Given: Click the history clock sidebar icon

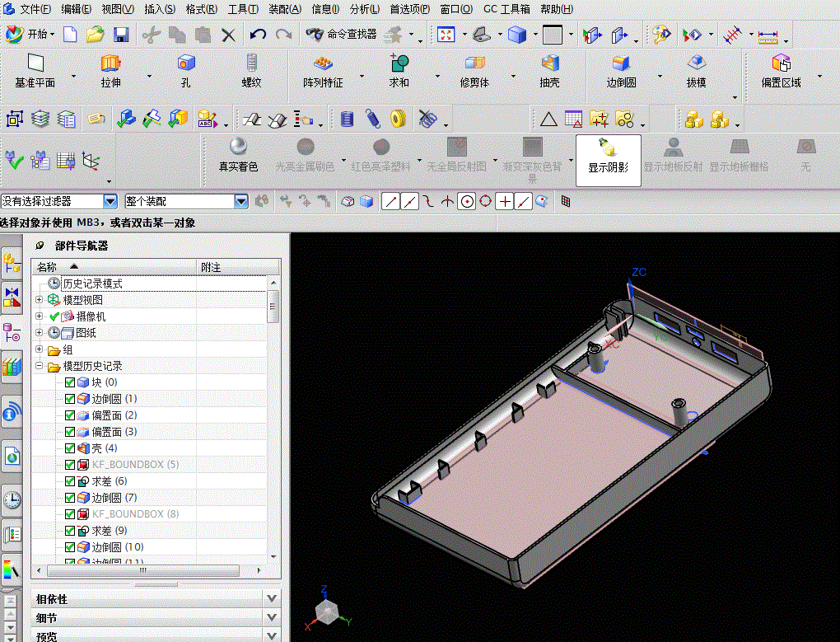Looking at the screenshot, I should pos(12,499).
